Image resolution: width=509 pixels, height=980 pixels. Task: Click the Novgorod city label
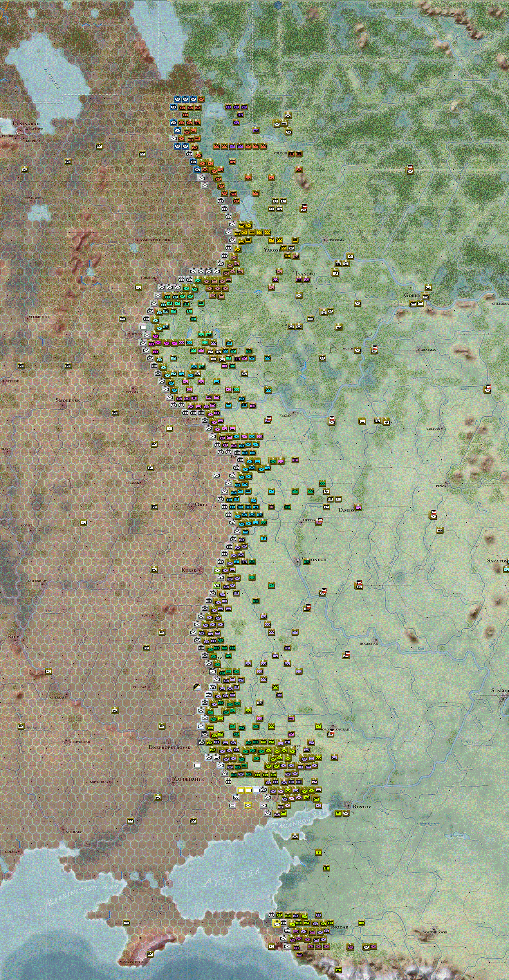(x=33, y=198)
